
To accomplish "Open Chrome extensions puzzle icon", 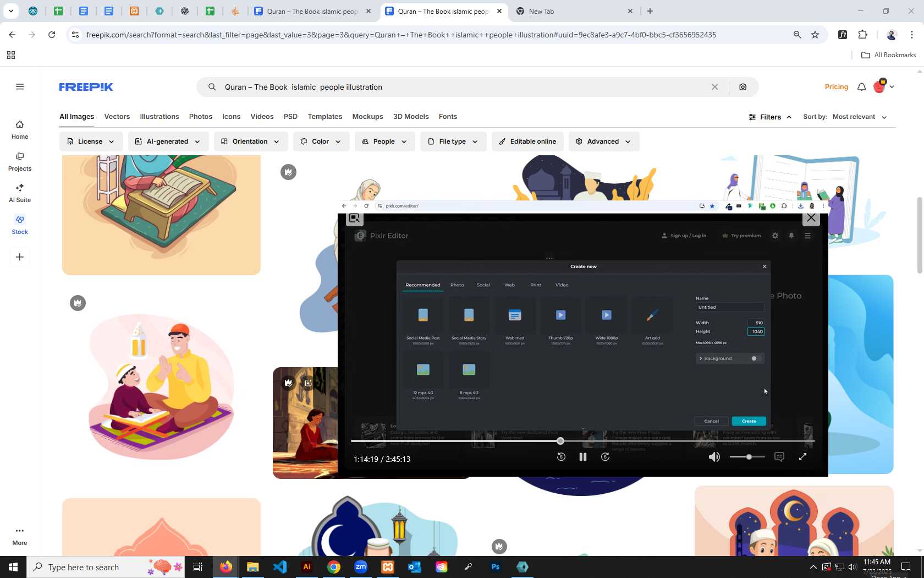I will (862, 35).
